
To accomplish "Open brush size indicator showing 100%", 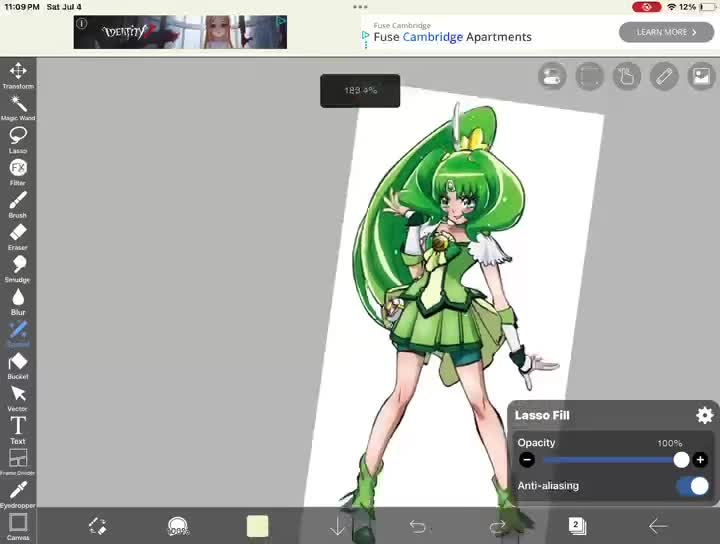I will 178,527.
